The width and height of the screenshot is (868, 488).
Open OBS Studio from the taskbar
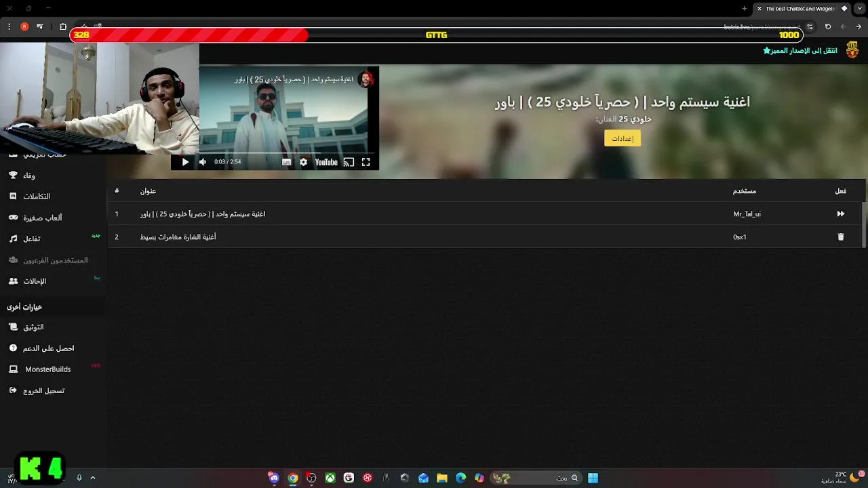point(311,478)
